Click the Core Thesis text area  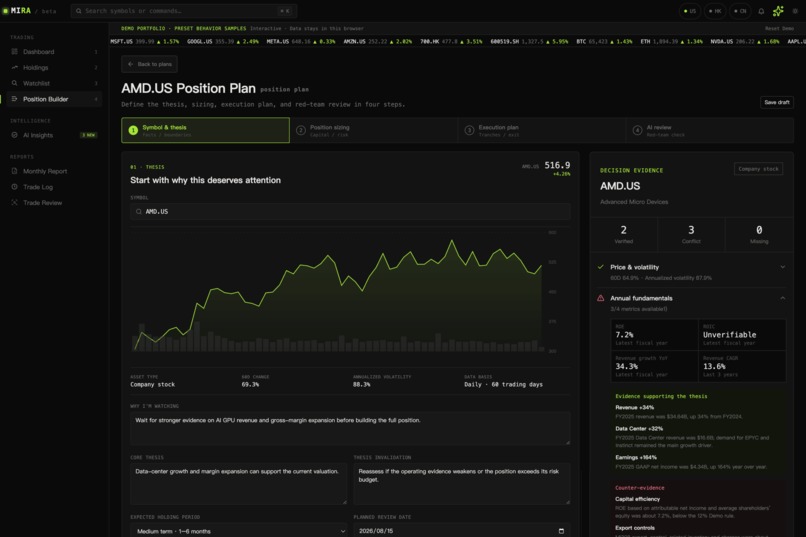(x=239, y=484)
